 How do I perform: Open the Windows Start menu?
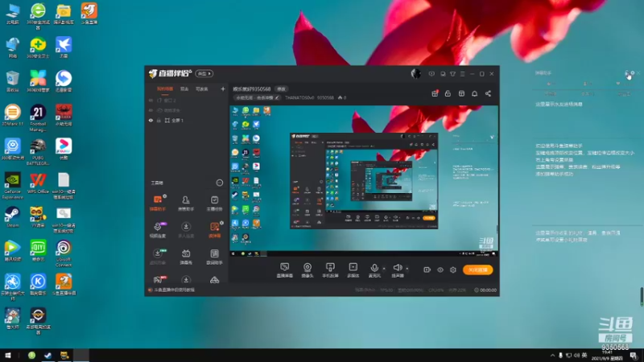(8, 356)
